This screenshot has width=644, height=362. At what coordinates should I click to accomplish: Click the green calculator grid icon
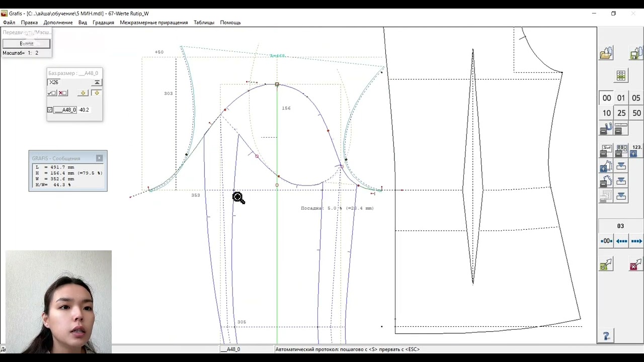point(621,76)
